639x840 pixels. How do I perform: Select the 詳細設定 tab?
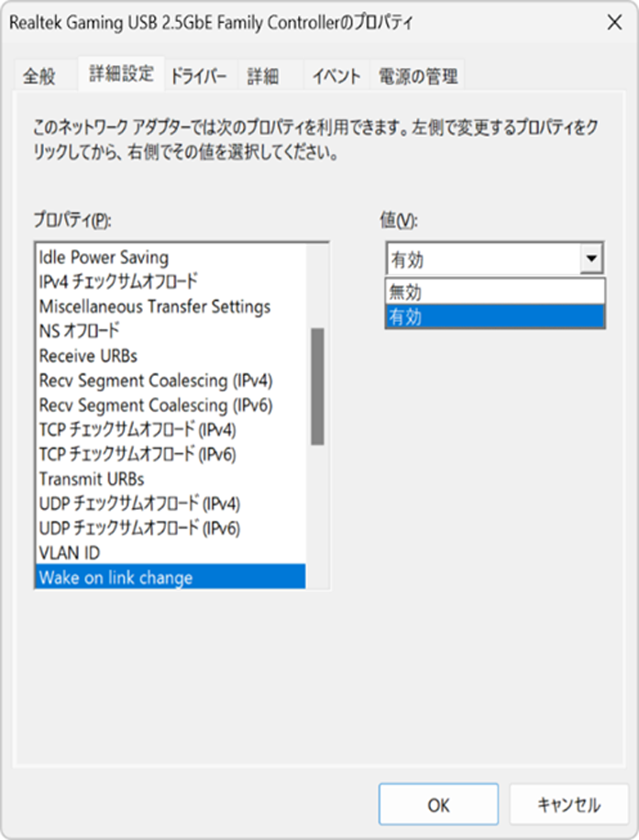coord(122,73)
